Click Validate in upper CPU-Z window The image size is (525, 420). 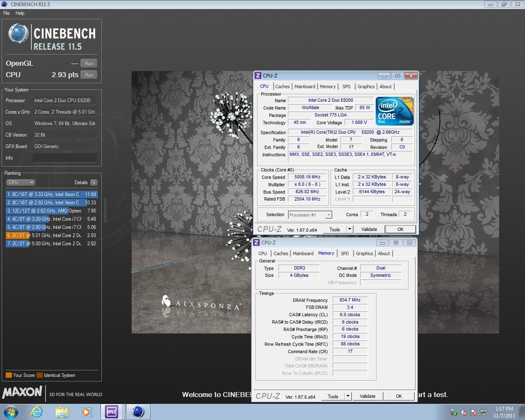(369, 229)
